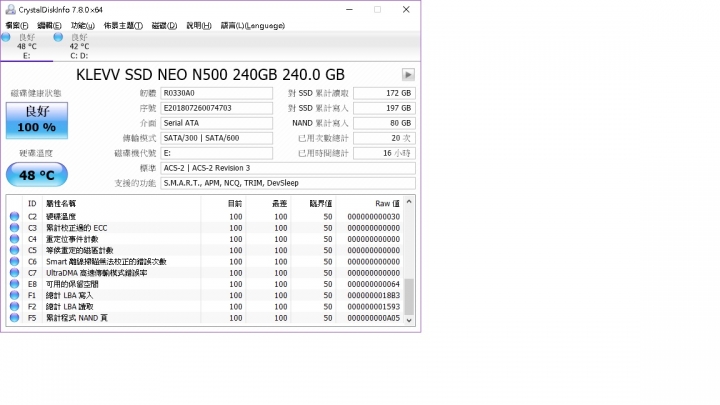
Task: Select the 累計程式 NAND 頁 row name
Action: pos(77,318)
